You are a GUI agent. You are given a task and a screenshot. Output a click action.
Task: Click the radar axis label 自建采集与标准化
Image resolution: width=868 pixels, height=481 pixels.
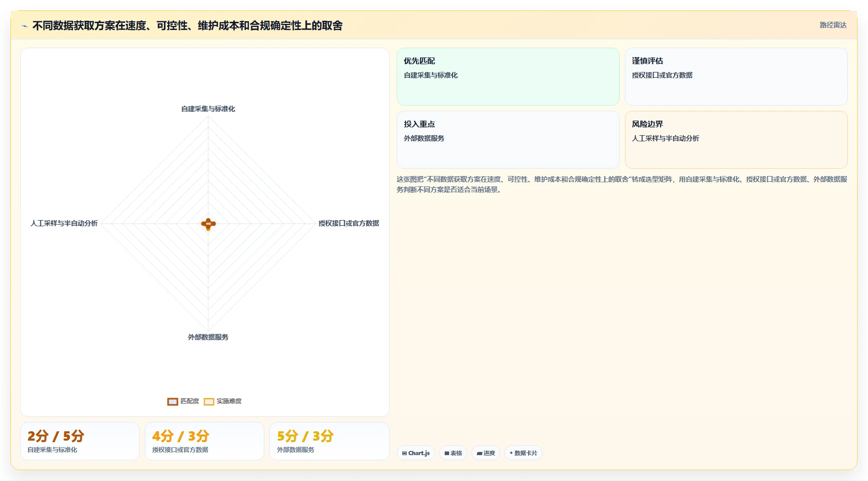tap(208, 109)
